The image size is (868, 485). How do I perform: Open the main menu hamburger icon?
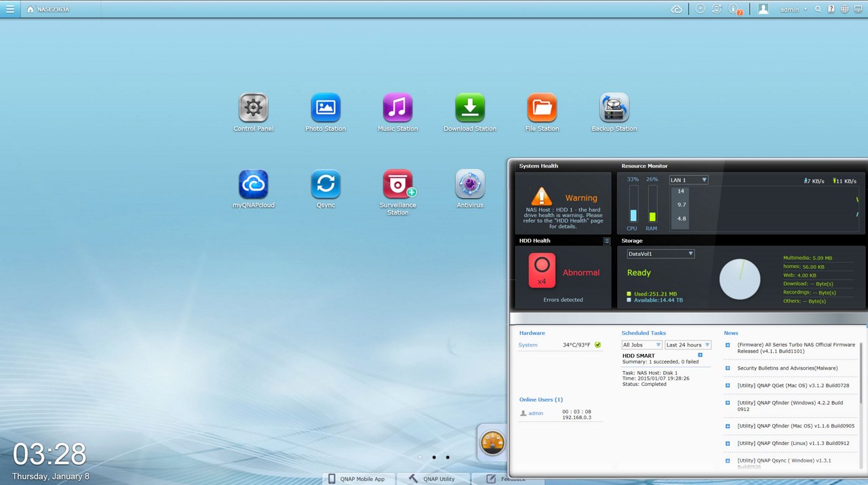[x=10, y=9]
